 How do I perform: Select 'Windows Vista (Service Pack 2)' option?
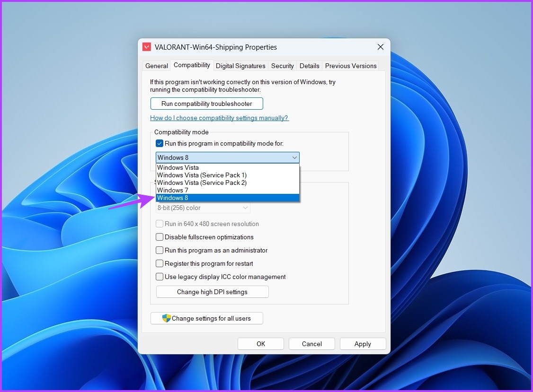[x=202, y=183]
